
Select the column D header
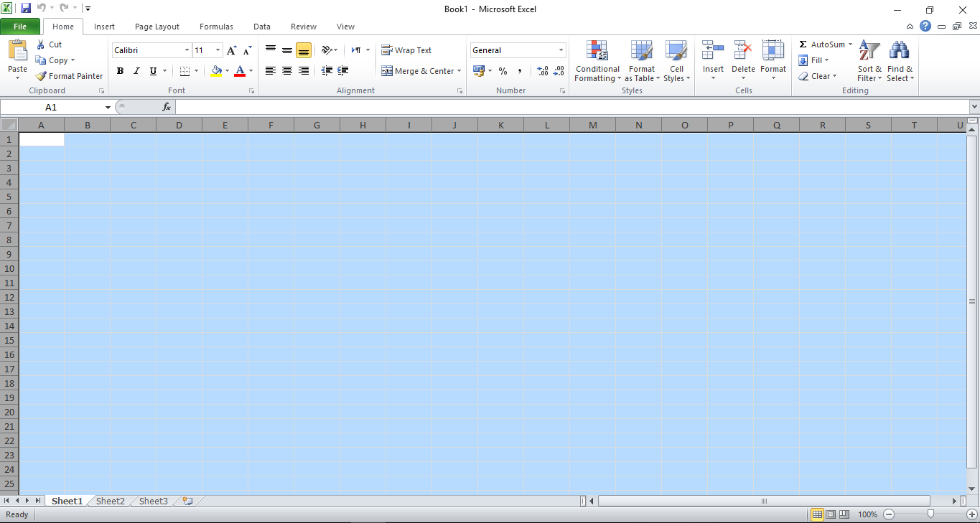click(x=179, y=125)
